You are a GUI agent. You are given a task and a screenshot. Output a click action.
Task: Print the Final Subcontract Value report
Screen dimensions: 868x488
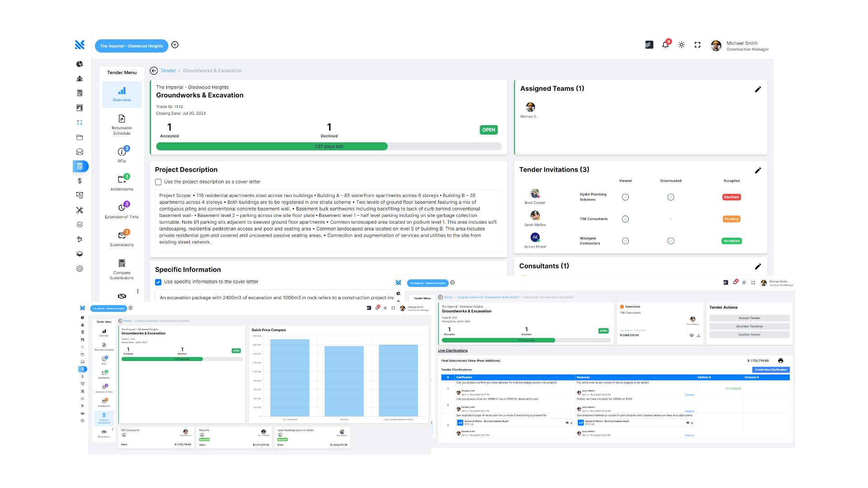[781, 361]
